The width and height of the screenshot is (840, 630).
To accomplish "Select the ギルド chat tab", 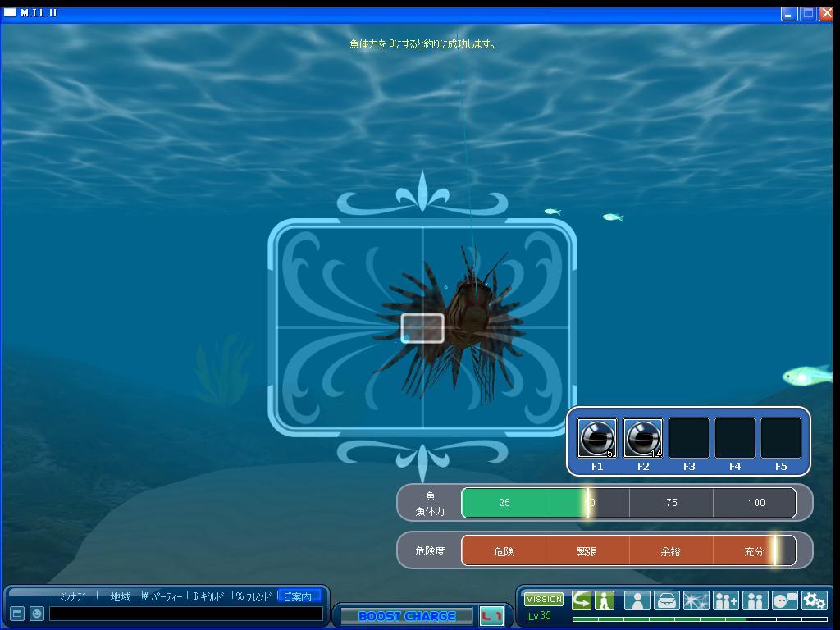I will pyautogui.click(x=209, y=596).
